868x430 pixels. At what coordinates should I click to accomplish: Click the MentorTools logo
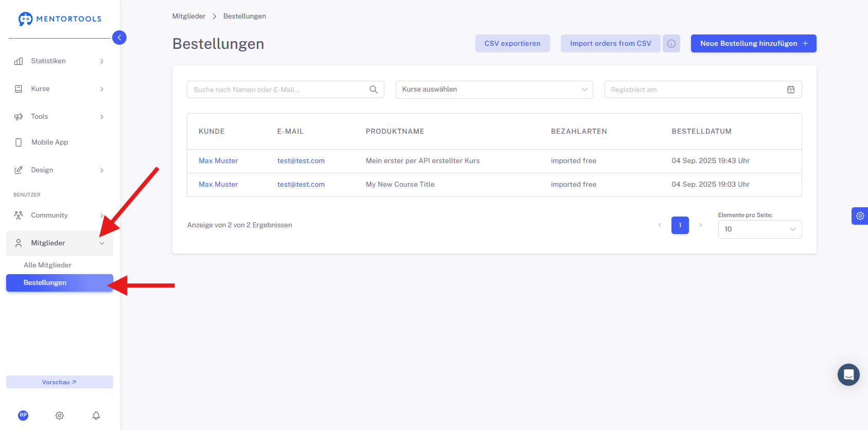pyautogui.click(x=60, y=19)
